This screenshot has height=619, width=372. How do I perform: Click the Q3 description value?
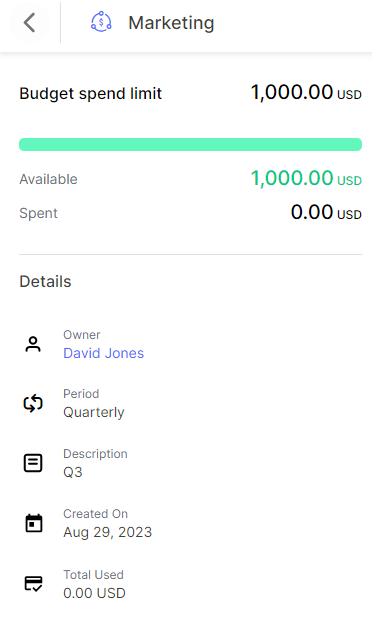point(73,472)
